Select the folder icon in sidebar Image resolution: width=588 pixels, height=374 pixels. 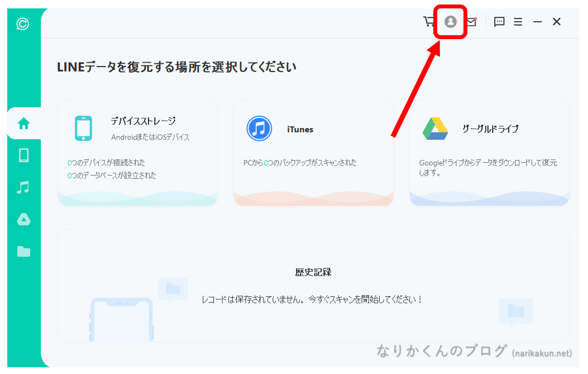pyautogui.click(x=23, y=250)
